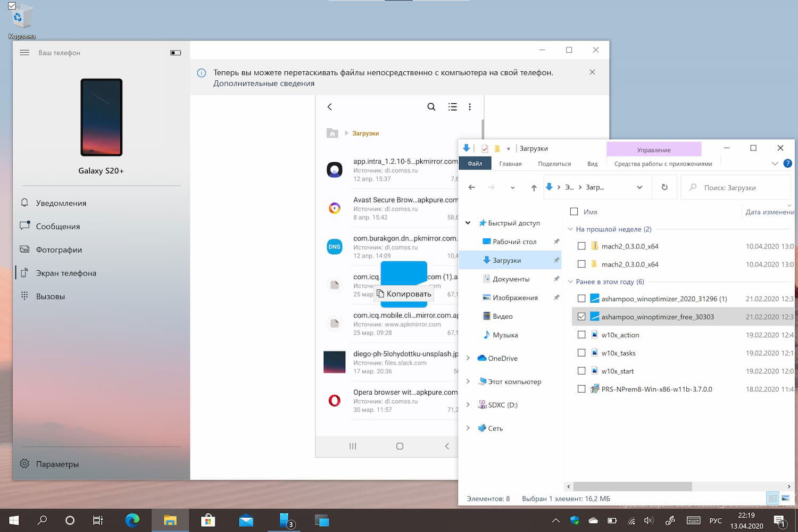
Task: Click the Explorer back navigation arrow
Action: 471,187
